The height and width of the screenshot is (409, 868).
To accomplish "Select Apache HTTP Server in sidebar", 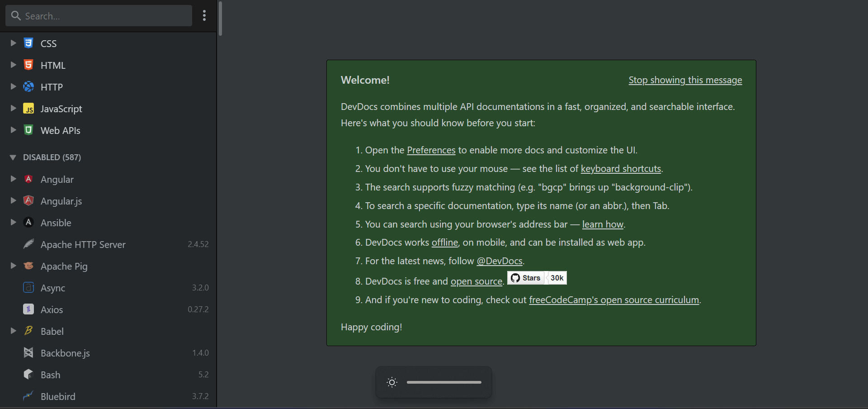I will pos(83,244).
